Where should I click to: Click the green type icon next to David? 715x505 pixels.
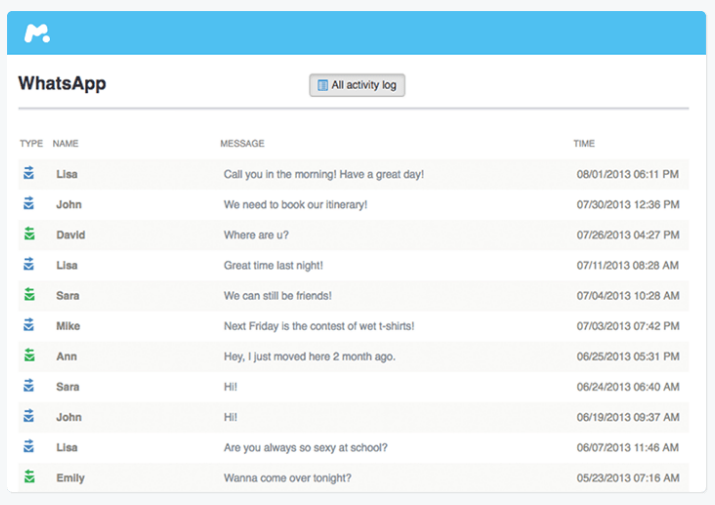(x=29, y=235)
